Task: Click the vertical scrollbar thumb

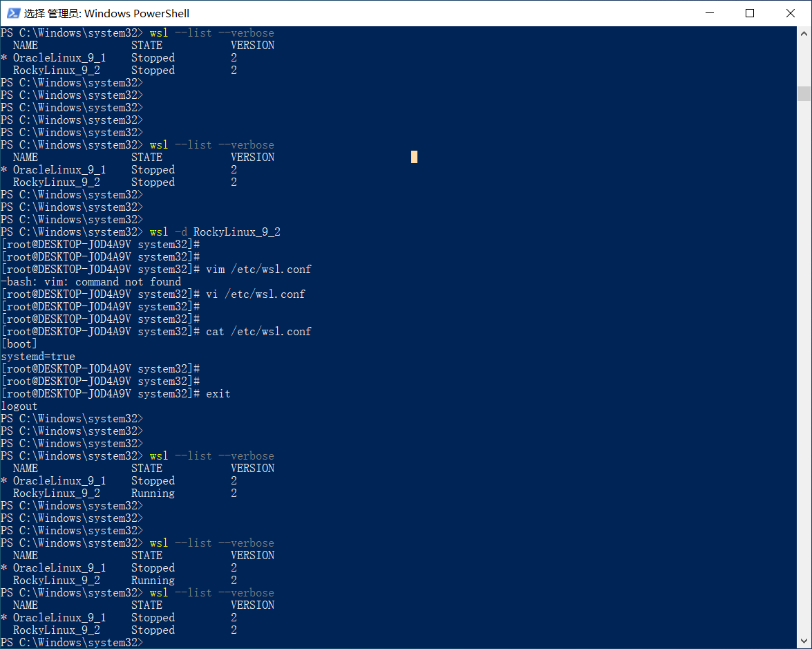Action: pos(803,93)
